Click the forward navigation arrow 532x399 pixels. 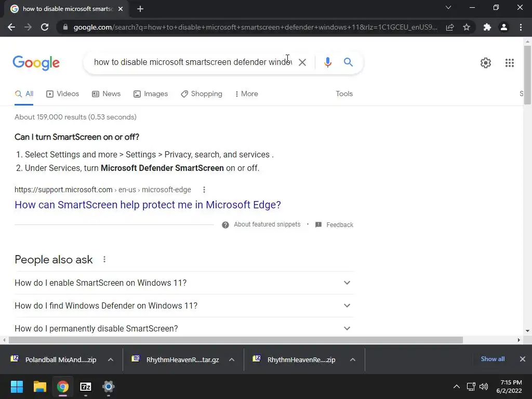[x=28, y=27]
